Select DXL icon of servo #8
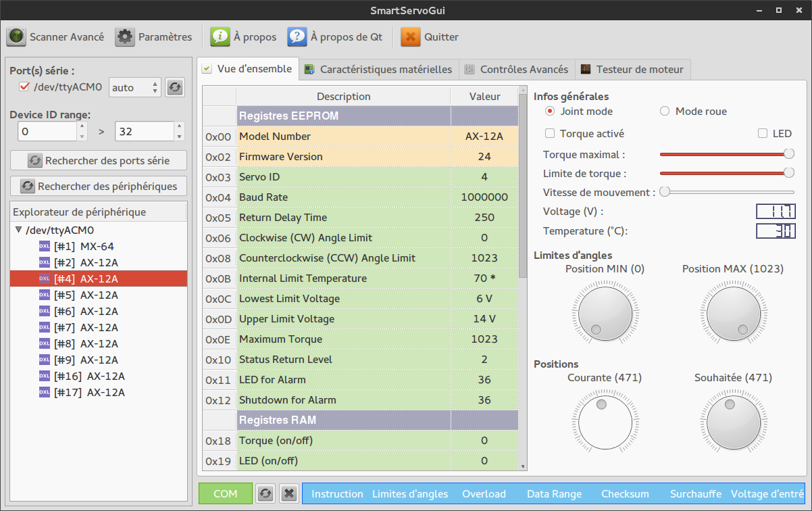 (x=45, y=343)
